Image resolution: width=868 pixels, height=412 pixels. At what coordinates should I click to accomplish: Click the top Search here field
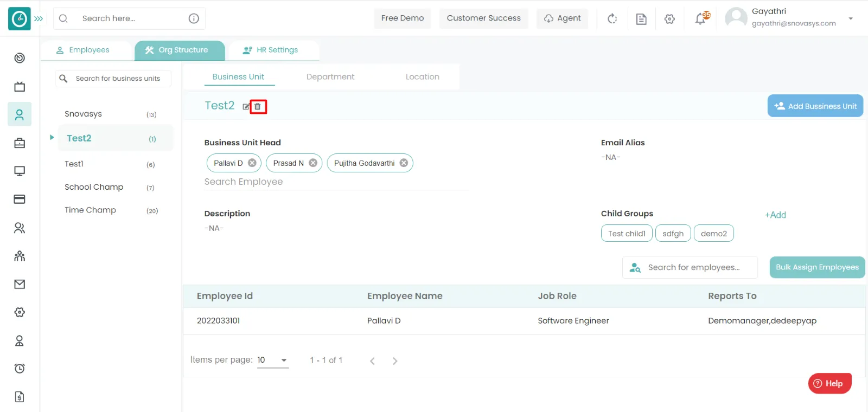[x=130, y=18]
